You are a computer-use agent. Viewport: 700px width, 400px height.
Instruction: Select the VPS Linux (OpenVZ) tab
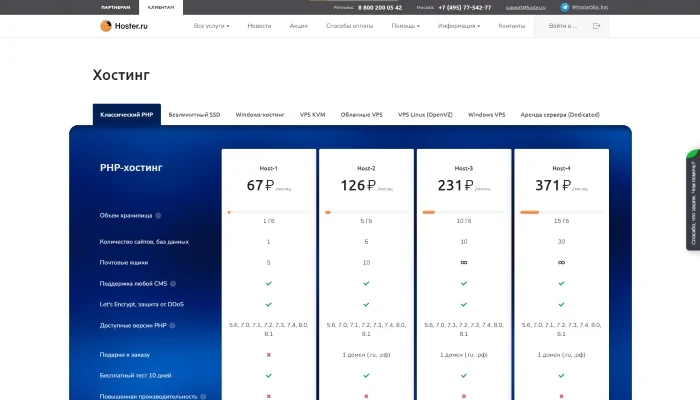tap(425, 115)
